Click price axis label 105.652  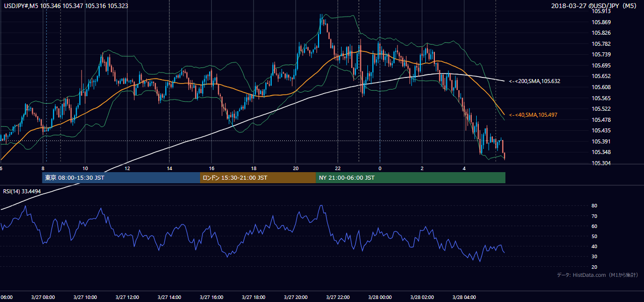coord(601,77)
